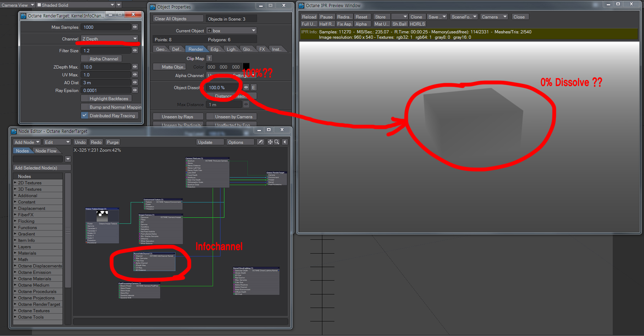Click the pan arrows icon in Node Editor
The width and height of the screenshot is (644, 336).
click(270, 142)
